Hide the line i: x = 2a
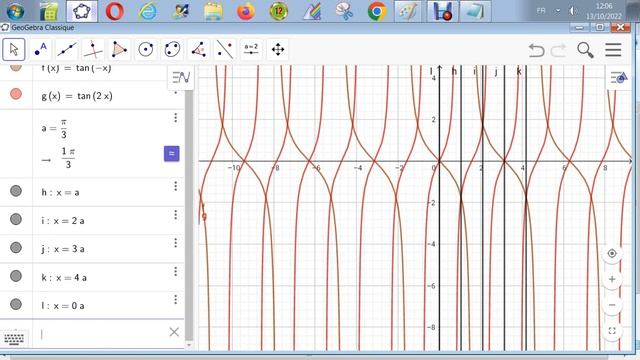Image resolution: width=640 pixels, height=360 pixels. (16, 219)
